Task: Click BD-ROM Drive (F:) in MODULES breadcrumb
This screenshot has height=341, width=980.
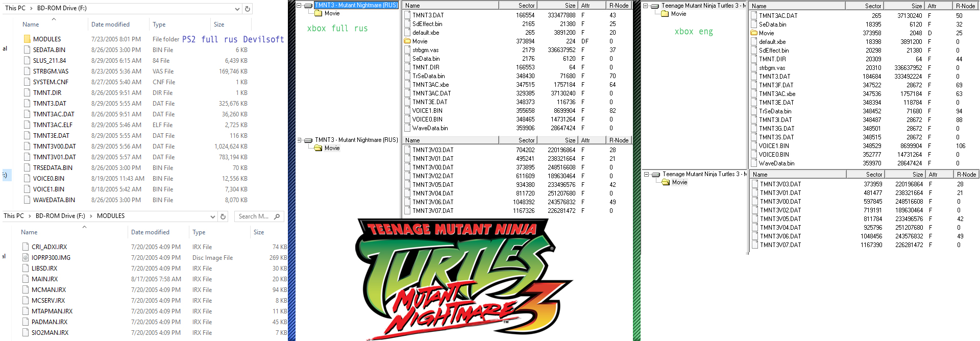Action: click(x=60, y=216)
